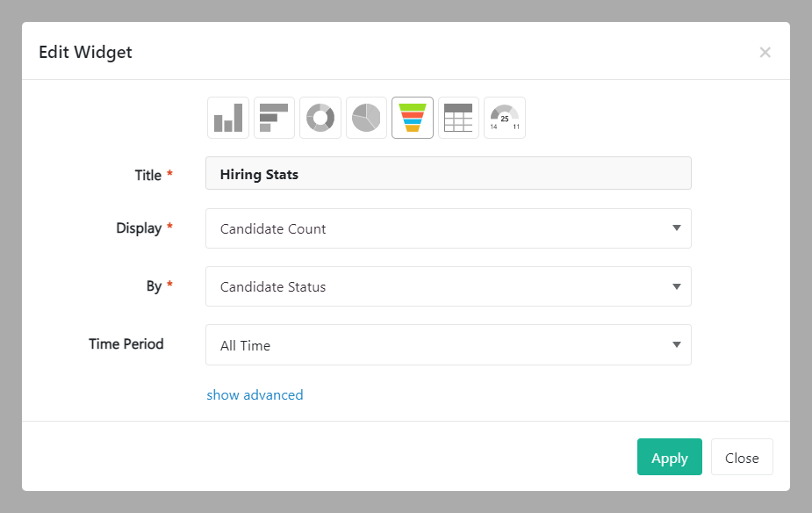Click the Hiring Stats title field

(x=448, y=174)
